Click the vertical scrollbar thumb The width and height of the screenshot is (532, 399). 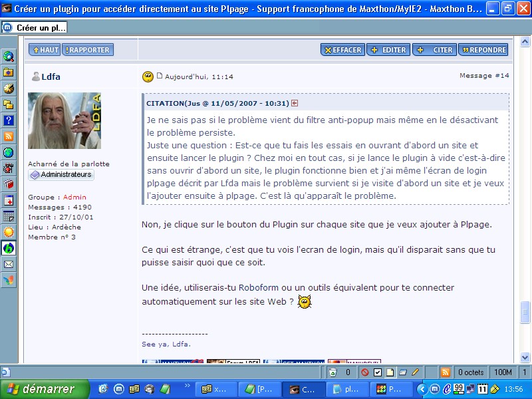(x=525, y=312)
